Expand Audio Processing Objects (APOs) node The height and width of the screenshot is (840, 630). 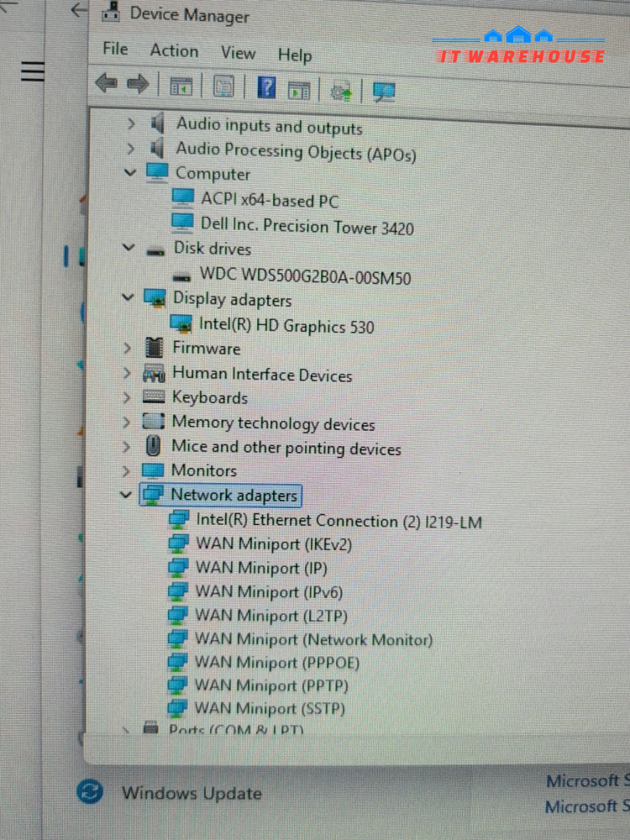pos(131,149)
